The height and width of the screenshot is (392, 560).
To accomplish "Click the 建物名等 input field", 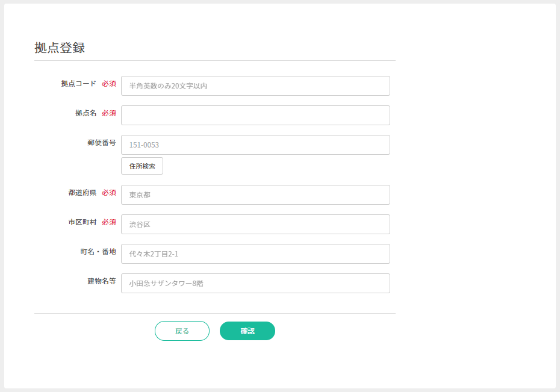I will coord(255,284).
